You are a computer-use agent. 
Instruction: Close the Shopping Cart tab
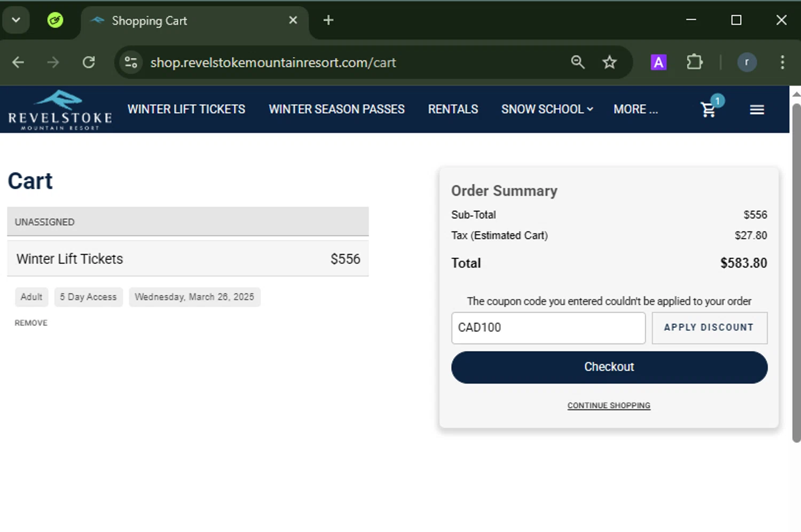click(293, 20)
